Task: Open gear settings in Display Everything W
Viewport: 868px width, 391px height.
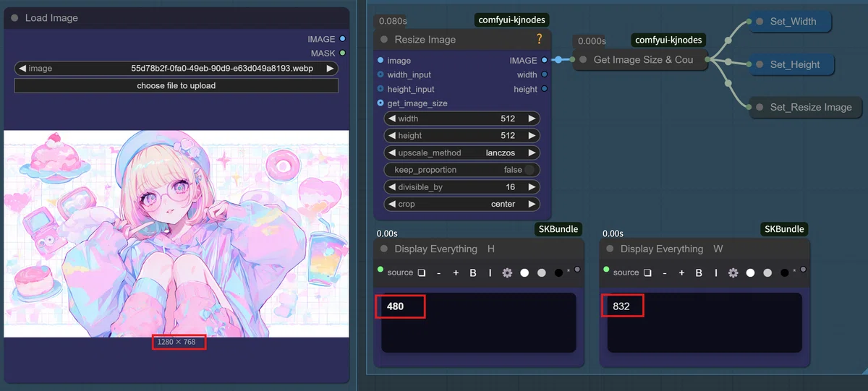Action: point(733,272)
